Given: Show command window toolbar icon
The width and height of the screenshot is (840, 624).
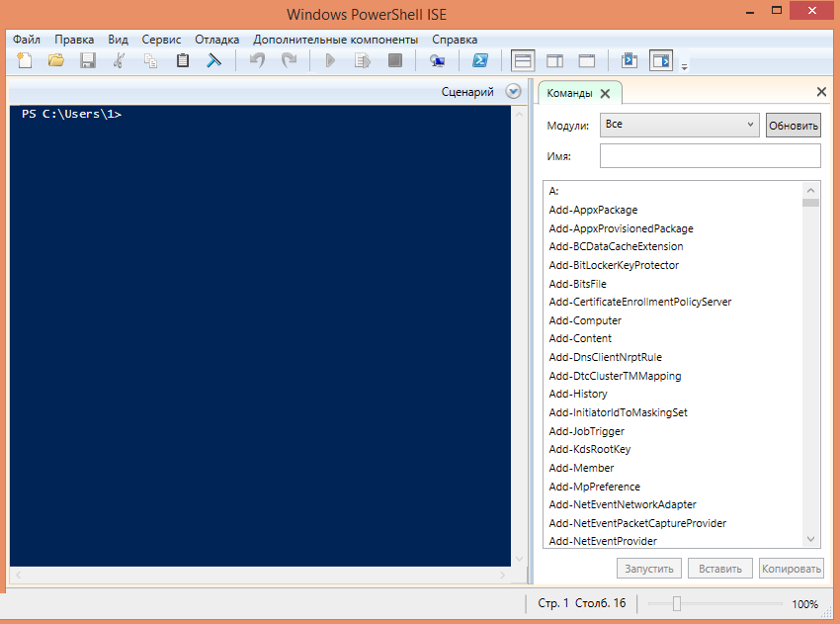Looking at the screenshot, I should coord(630,60).
